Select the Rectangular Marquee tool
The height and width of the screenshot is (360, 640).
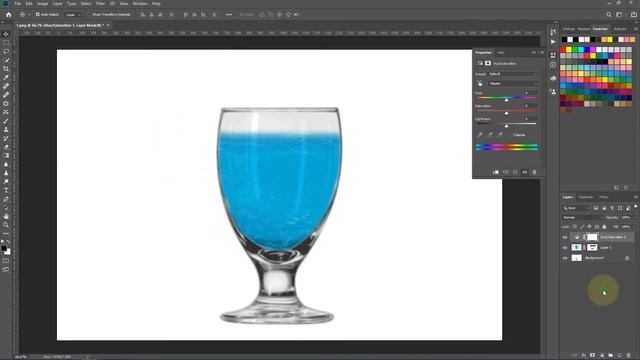click(6, 43)
